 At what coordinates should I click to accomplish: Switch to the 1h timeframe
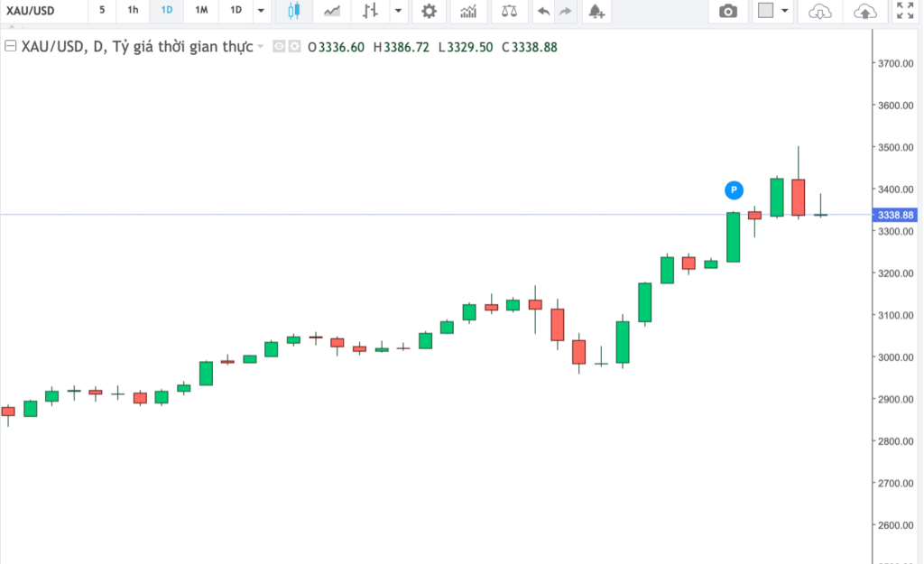point(133,11)
